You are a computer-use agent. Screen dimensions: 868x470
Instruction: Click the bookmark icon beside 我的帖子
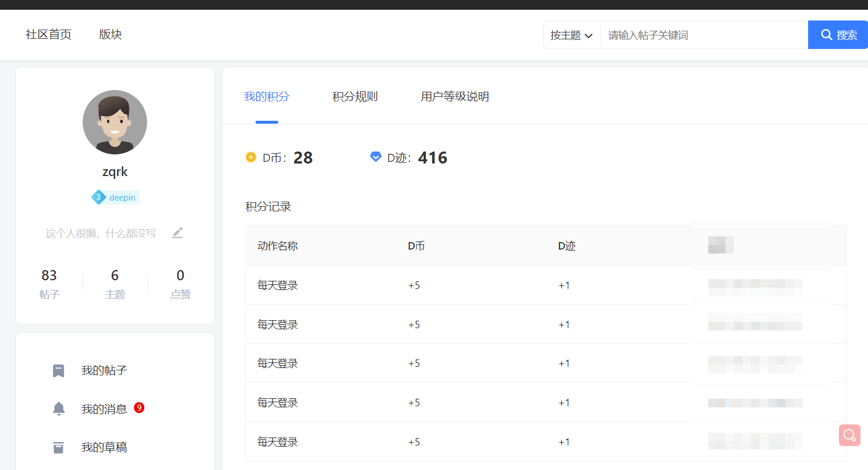58,370
